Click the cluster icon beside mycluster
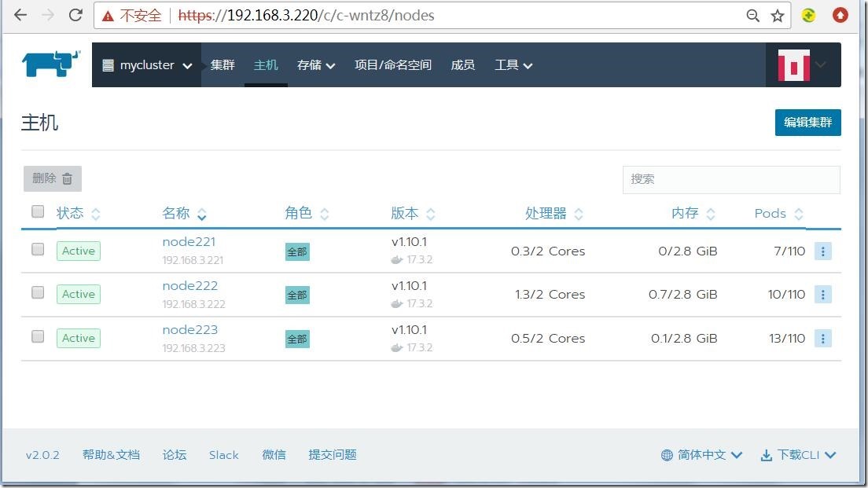 (108, 65)
